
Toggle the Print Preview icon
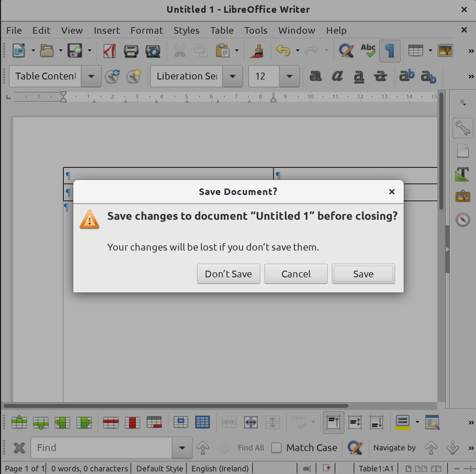point(153,51)
